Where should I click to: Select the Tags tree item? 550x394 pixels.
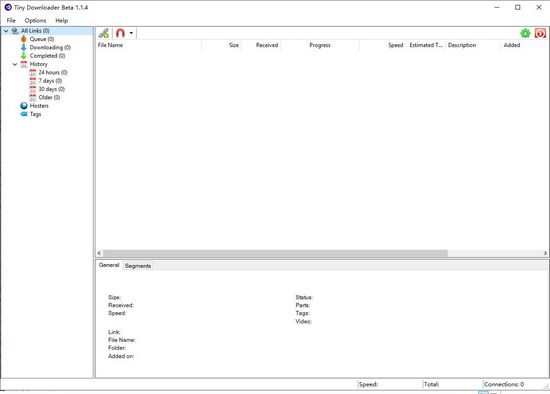coord(35,114)
